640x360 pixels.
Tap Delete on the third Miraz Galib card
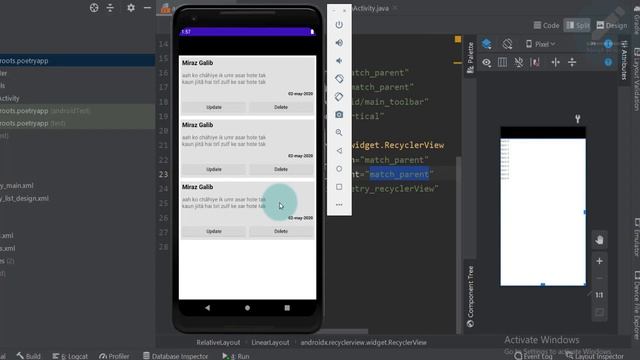pos(281,231)
